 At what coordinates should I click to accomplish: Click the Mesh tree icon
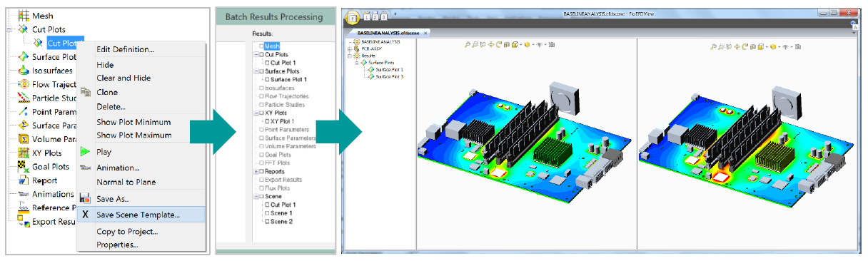click(23, 15)
